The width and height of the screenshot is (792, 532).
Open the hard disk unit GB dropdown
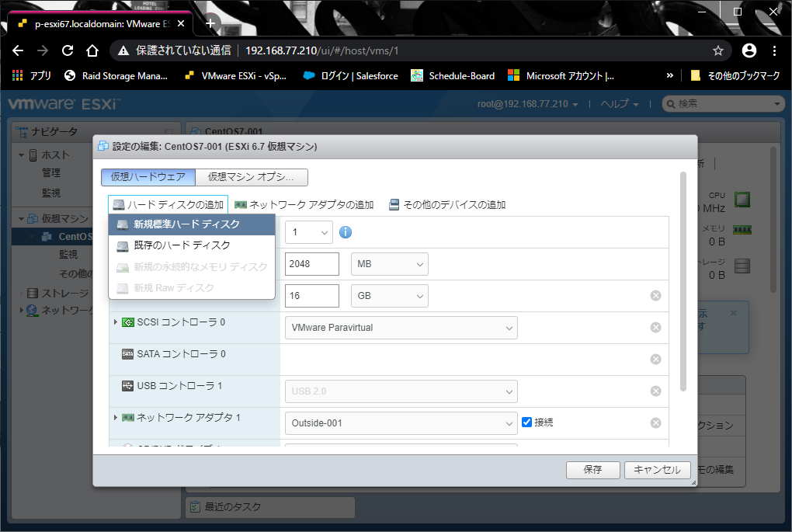point(390,296)
